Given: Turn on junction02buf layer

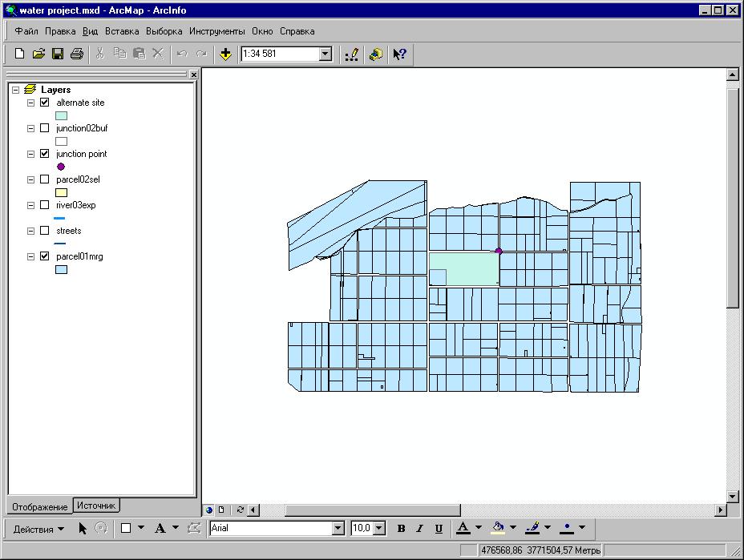Looking at the screenshot, I should [x=45, y=128].
